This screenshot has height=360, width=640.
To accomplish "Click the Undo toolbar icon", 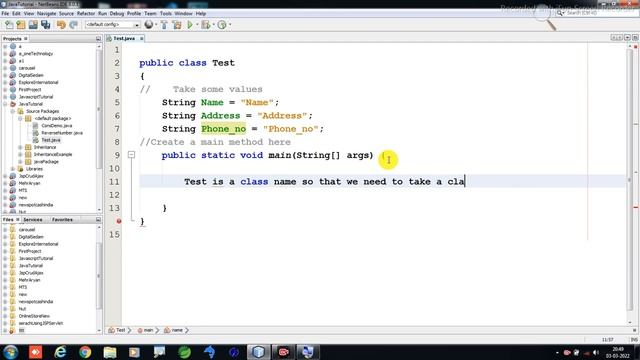I will [x=61, y=25].
